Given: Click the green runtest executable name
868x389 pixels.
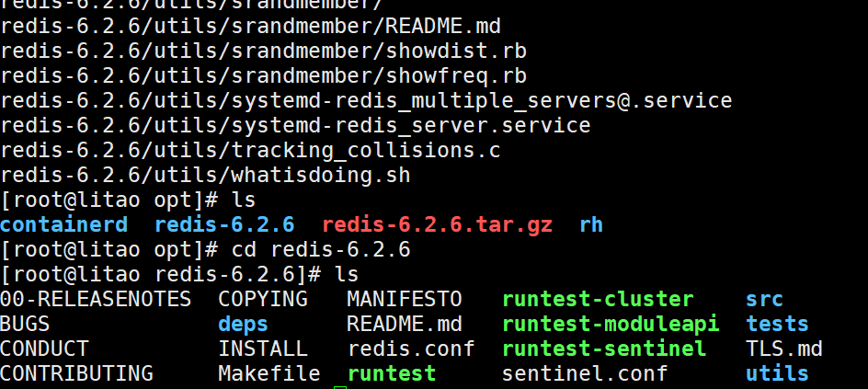Looking at the screenshot, I should pos(392,373).
